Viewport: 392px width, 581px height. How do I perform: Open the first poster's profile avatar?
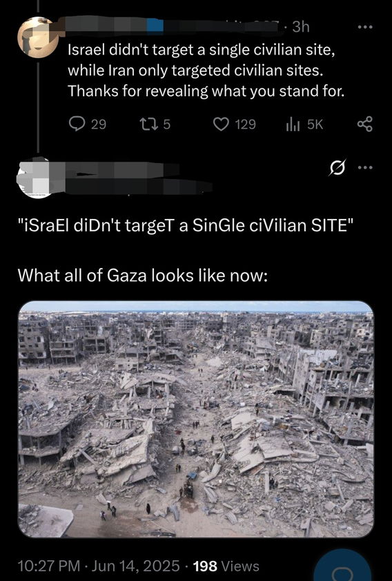[39, 37]
